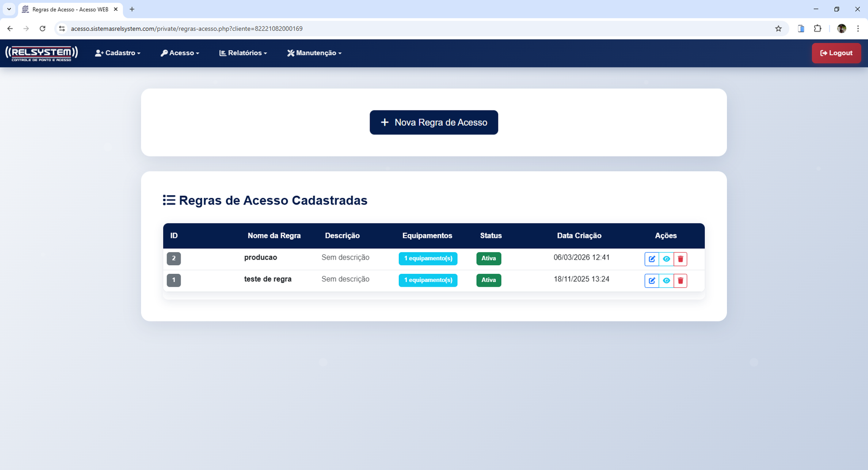This screenshot has width=868, height=470.
Task: Delete the teste de regra rule
Action: click(x=680, y=281)
